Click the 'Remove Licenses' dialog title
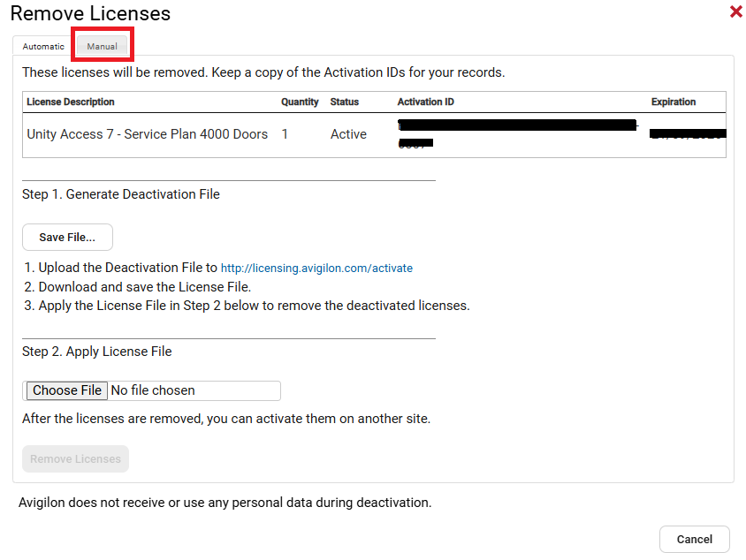 (90, 13)
